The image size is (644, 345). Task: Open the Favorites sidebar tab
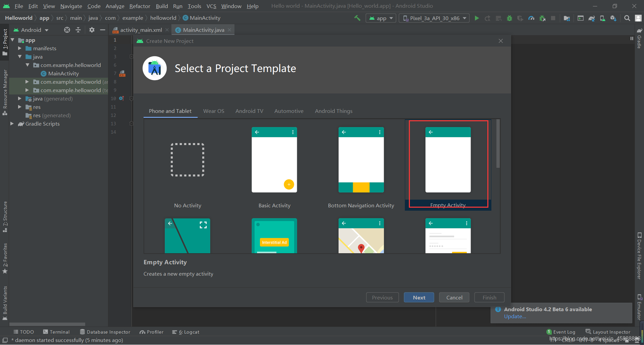(5, 258)
